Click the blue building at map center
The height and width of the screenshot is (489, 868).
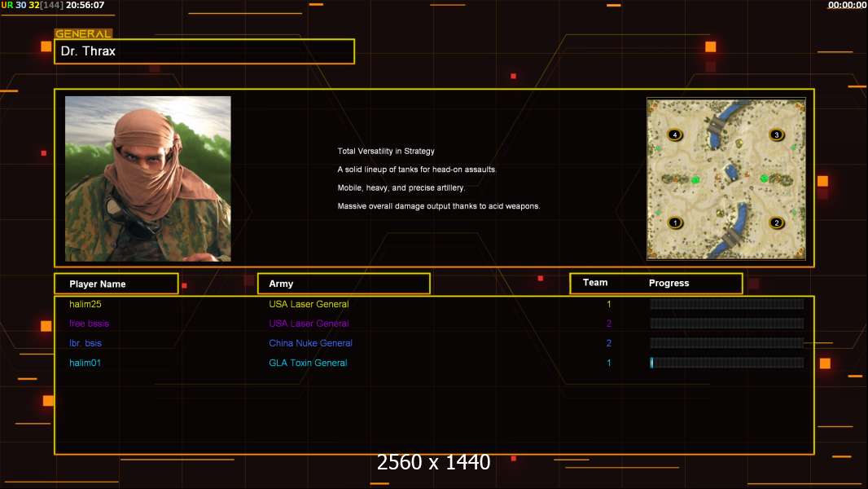pyautogui.click(x=730, y=174)
